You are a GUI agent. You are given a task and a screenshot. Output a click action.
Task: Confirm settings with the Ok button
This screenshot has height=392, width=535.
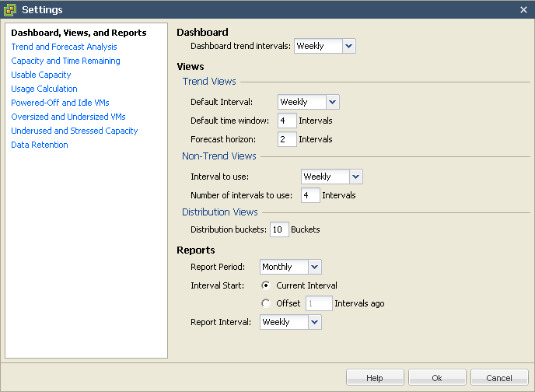coord(437,378)
